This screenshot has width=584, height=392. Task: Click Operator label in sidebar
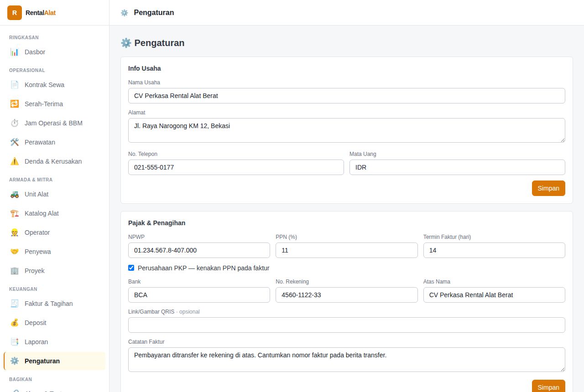[37, 232]
